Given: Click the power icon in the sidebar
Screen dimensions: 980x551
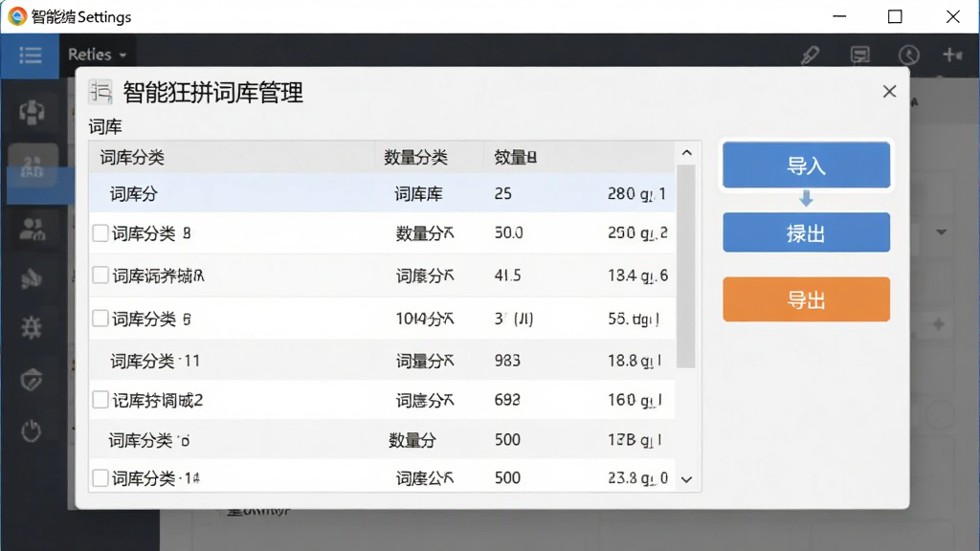Looking at the screenshot, I should (x=32, y=430).
